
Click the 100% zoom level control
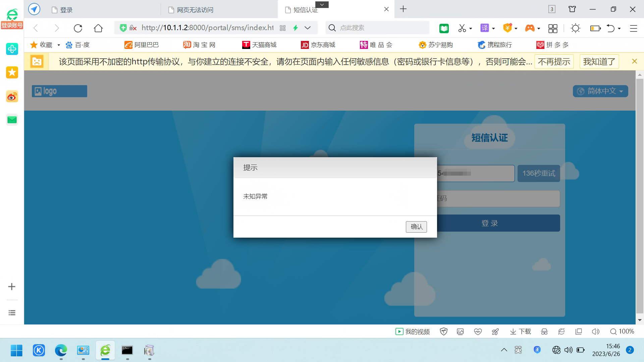pyautogui.click(x=622, y=331)
